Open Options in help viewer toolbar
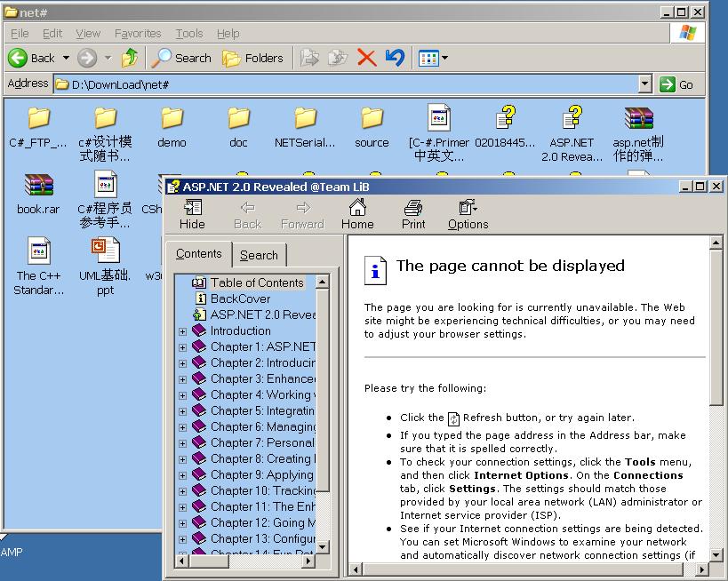The image size is (728, 581). click(468, 214)
